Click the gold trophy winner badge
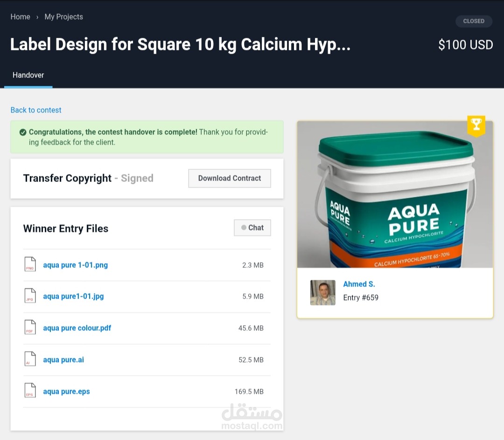Screen dimensions: 504x440 [x=476, y=125]
